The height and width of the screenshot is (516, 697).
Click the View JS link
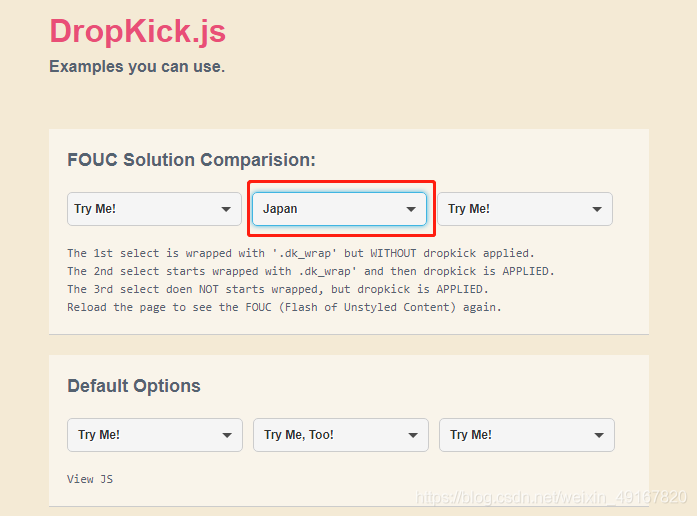[90, 479]
